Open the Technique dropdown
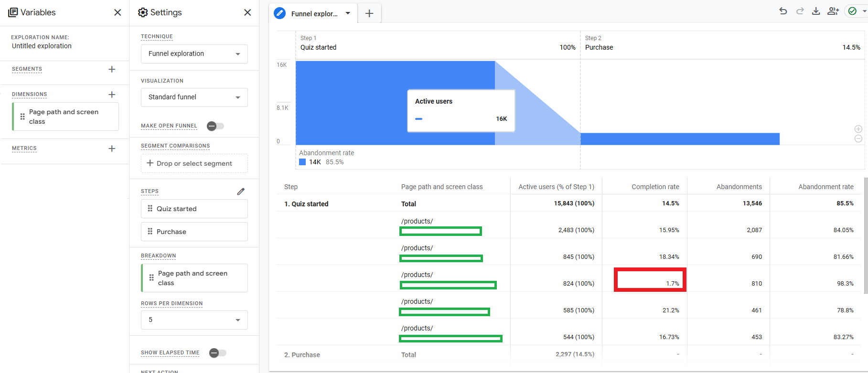 click(x=194, y=54)
